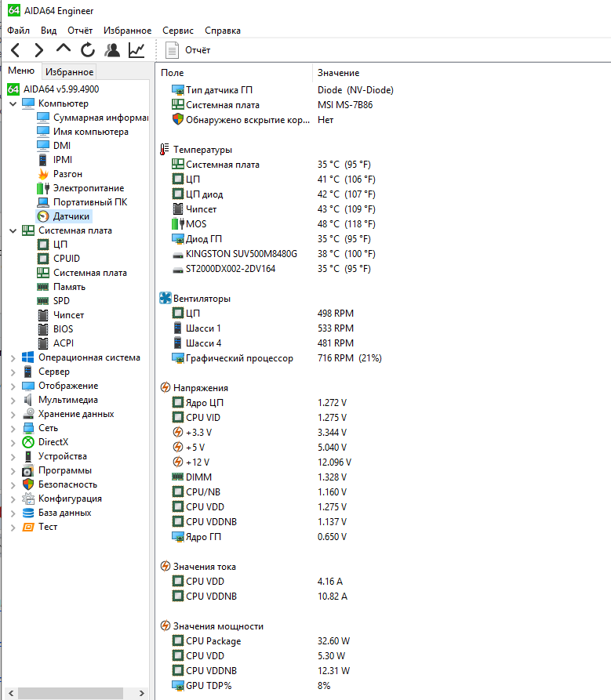Click the ACPI chip icon
The width and height of the screenshot is (611, 700).
click(43, 343)
